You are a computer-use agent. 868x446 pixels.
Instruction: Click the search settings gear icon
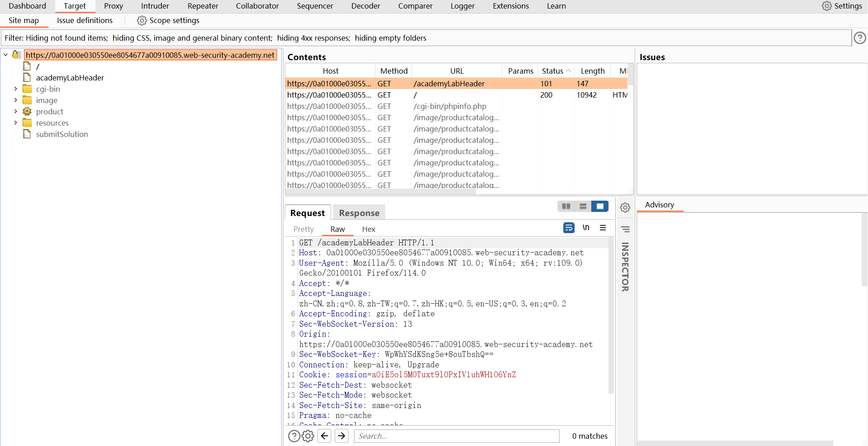point(308,436)
